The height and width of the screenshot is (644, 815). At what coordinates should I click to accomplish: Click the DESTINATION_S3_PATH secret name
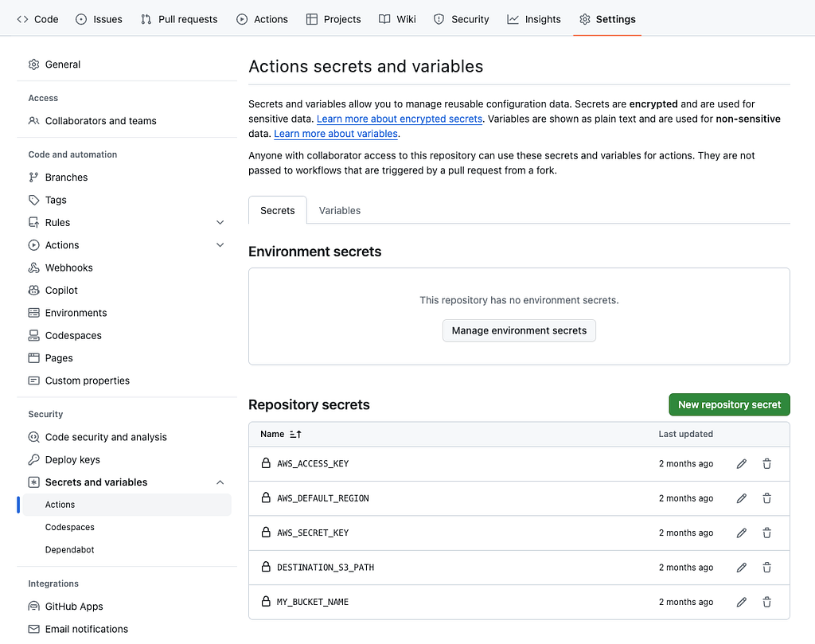326,568
